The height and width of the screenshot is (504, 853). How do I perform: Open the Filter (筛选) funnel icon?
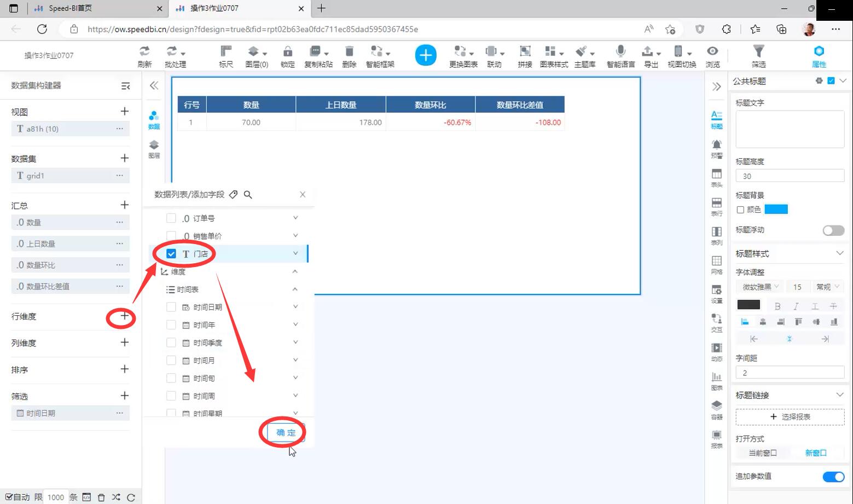758,55
